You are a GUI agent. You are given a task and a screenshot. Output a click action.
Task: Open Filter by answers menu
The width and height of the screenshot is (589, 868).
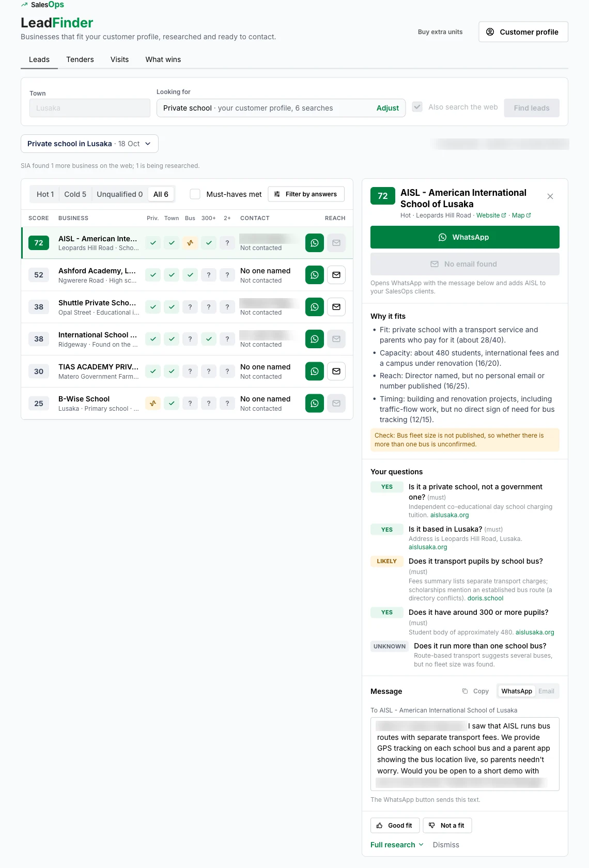(x=306, y=194)
